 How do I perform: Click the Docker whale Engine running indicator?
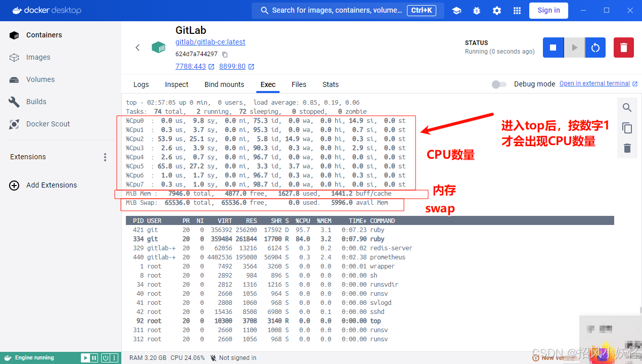click(29, 358)
